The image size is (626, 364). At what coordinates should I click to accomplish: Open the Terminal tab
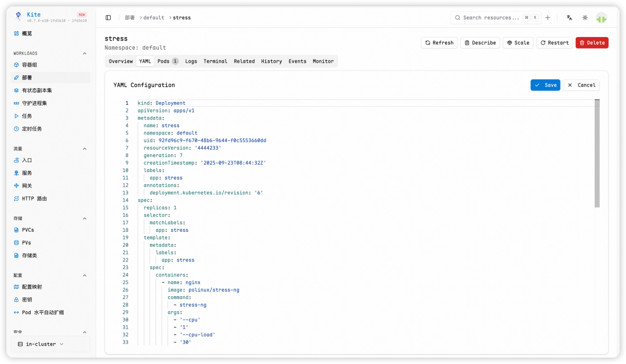click(x=215, y=61)
